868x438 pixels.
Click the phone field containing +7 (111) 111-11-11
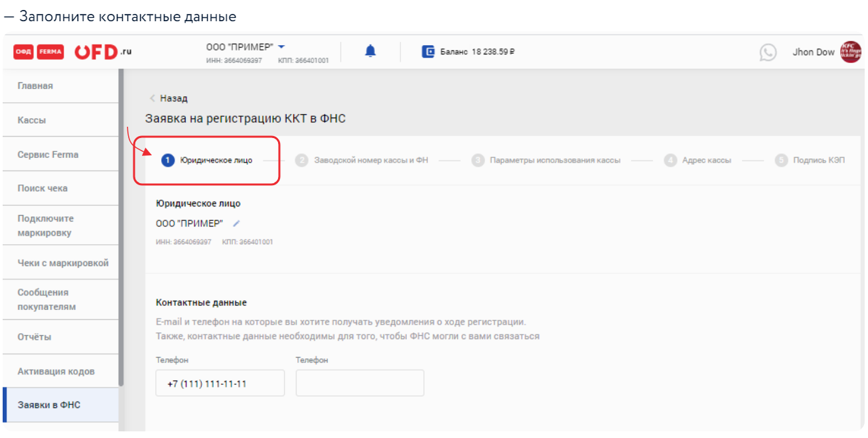click(220, 383)
